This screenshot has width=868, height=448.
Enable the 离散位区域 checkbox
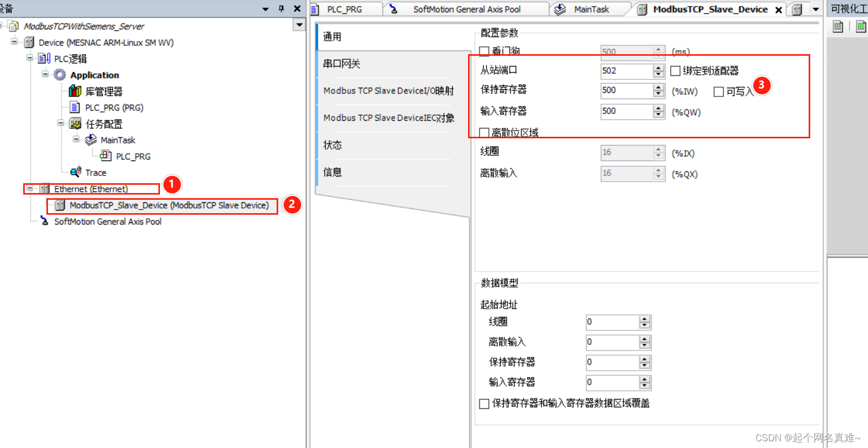[x=484, y=133]
